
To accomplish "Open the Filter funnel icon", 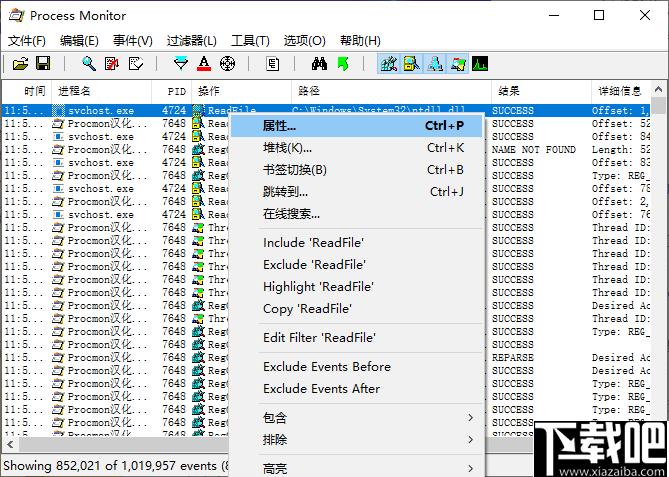I will tap(181, 64).
